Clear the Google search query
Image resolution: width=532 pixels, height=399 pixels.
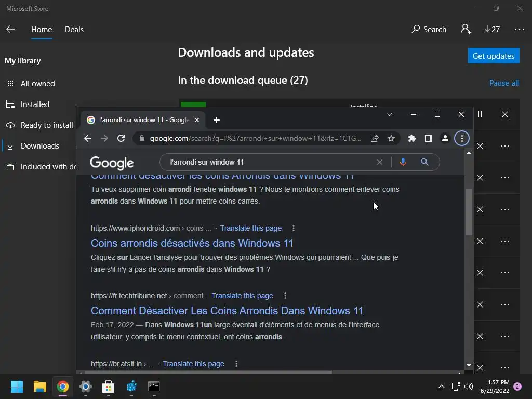coord(380,162)
